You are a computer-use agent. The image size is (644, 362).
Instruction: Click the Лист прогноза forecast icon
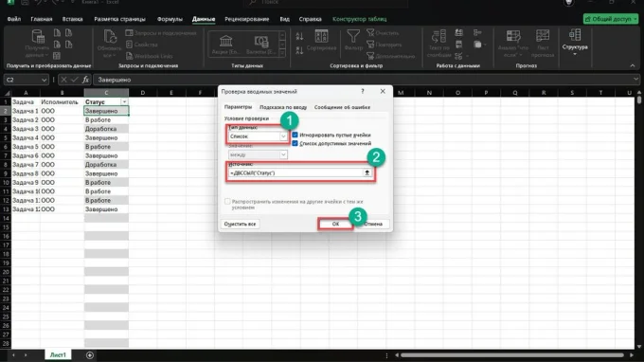tap(543, 36)
